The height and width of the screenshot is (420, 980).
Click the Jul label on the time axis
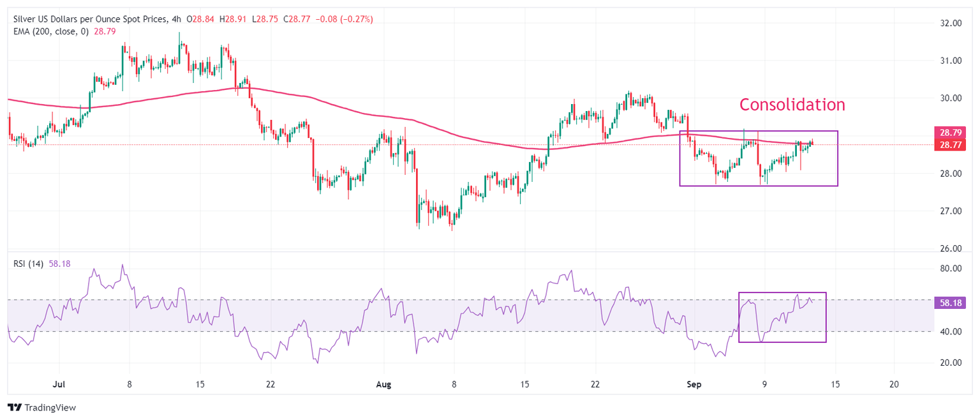pos(58,385)
